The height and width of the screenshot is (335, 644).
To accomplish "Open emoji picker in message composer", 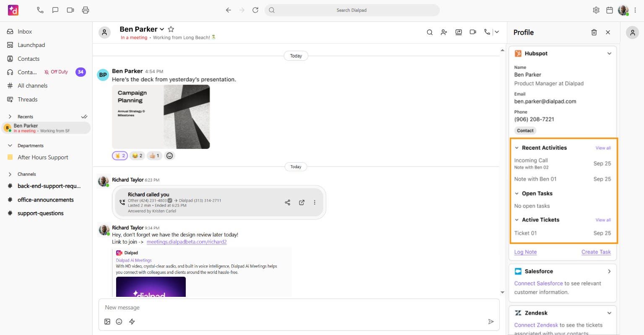I will pyautogui.click(x=119, y=322).
